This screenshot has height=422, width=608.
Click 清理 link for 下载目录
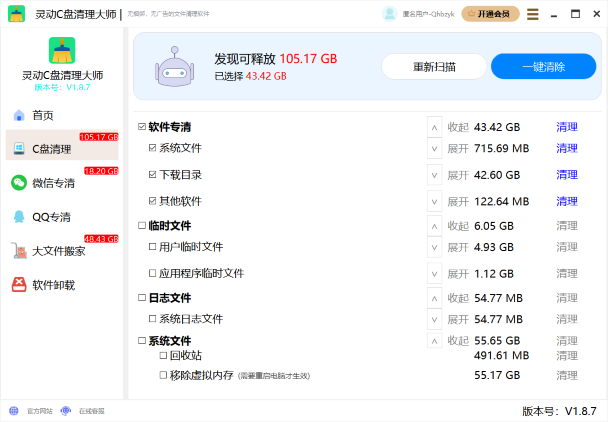tap(567, 175)
